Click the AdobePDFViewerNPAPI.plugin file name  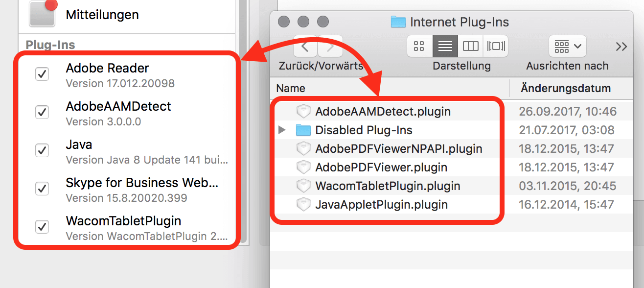[x=399, y=148]
